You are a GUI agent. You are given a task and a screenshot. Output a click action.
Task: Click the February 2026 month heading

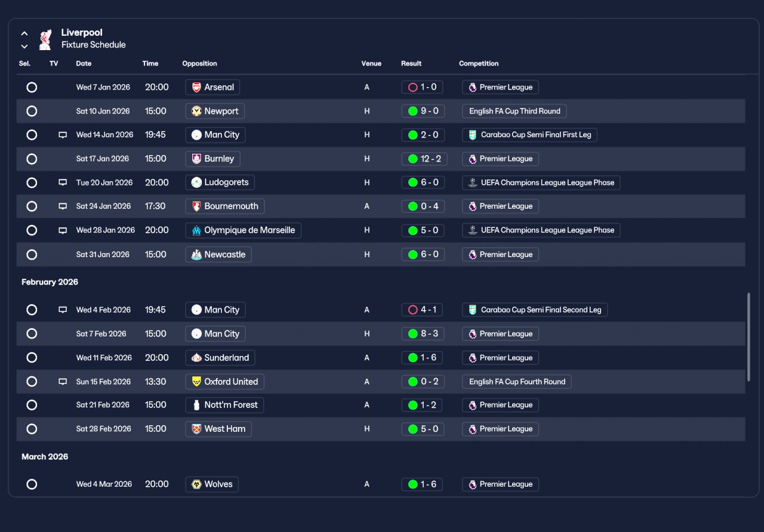coord(50,282)
